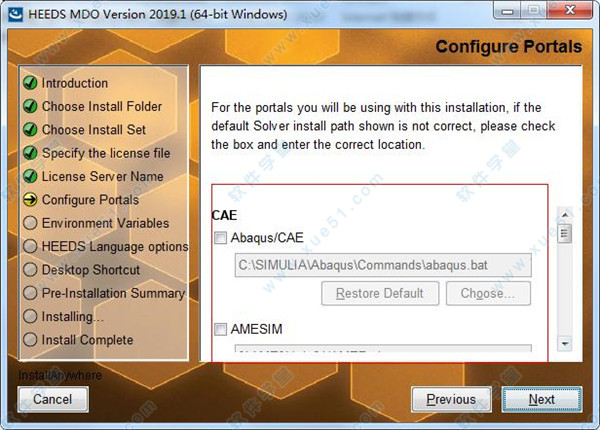Click the 'Abaqus/CAE' label text
The height and width of the screenshot is (430, 600).
pyautogui.click(x=267, y=238)
